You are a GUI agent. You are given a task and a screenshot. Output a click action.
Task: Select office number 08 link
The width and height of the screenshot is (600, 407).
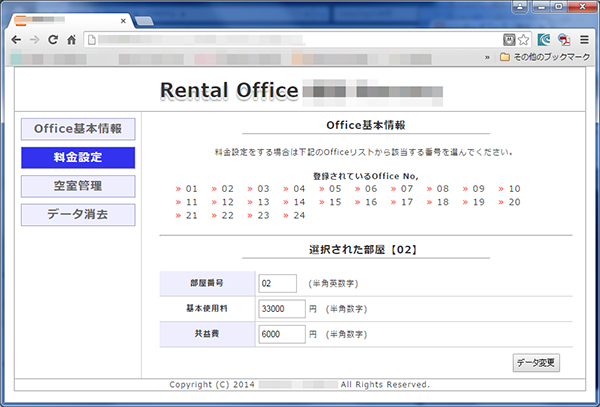438,189
